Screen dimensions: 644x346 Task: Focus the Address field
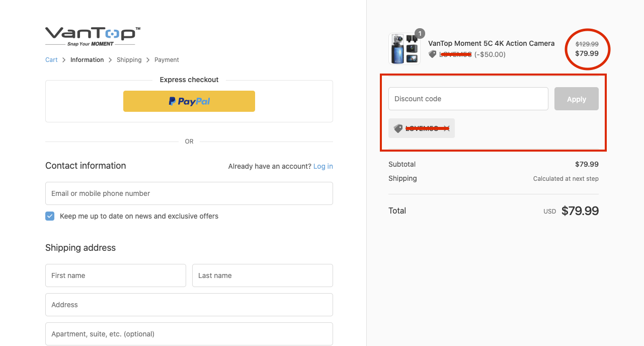[x=189, y=305]
